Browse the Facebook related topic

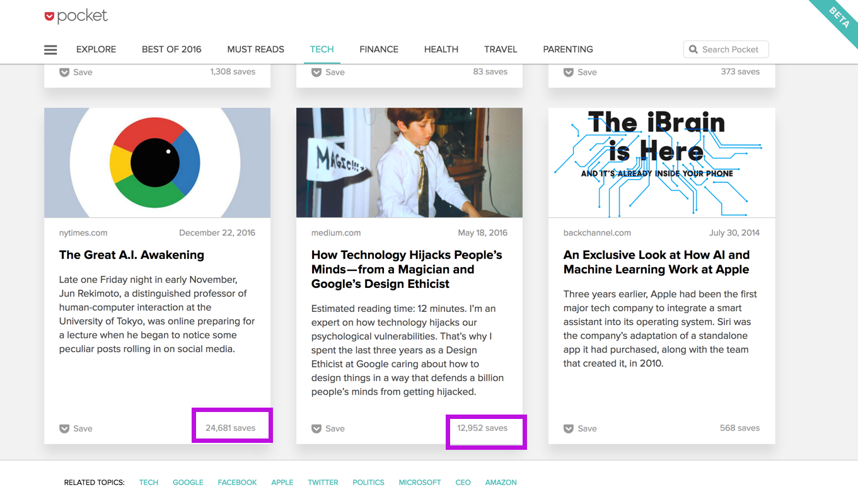pos(237,483)
